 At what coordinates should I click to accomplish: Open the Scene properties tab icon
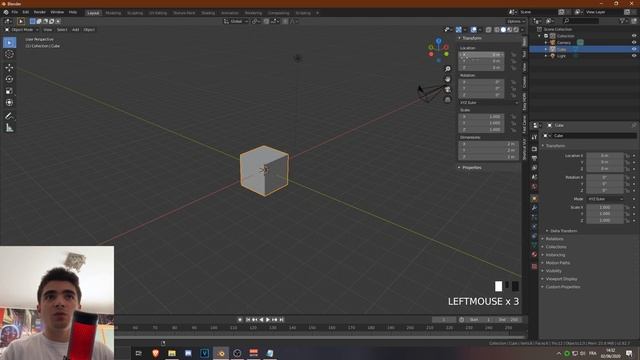click(x=534, y=177)
